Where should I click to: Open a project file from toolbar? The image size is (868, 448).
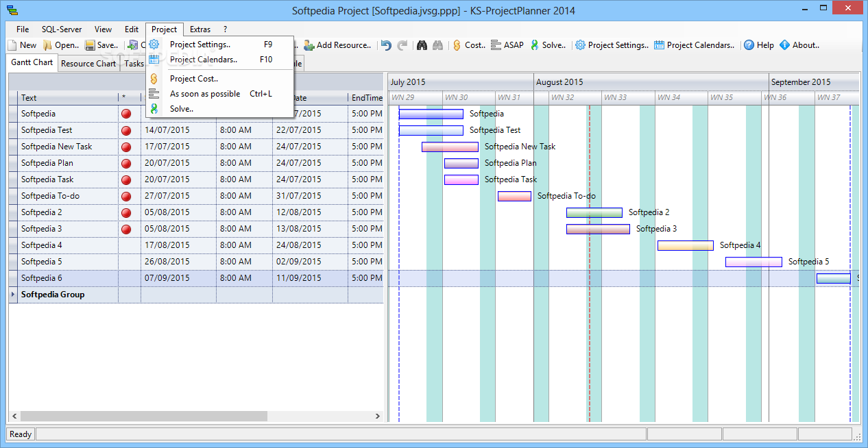click(61, 45)
